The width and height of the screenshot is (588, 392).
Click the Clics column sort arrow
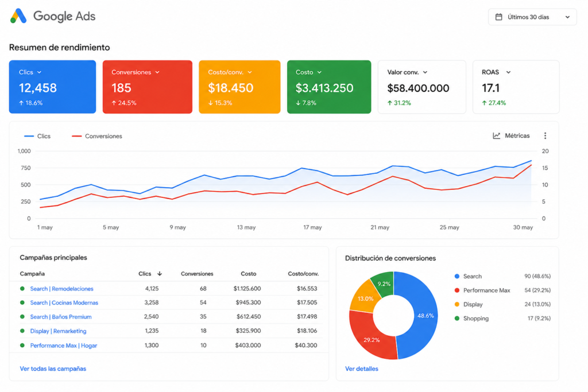160,274
